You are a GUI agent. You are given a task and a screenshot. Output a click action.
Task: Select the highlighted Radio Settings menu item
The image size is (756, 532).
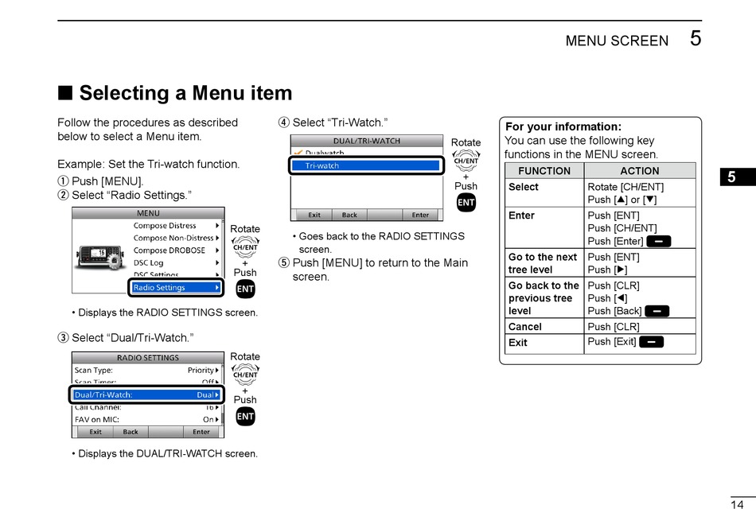pyautogui.click(x=176, y=288)
